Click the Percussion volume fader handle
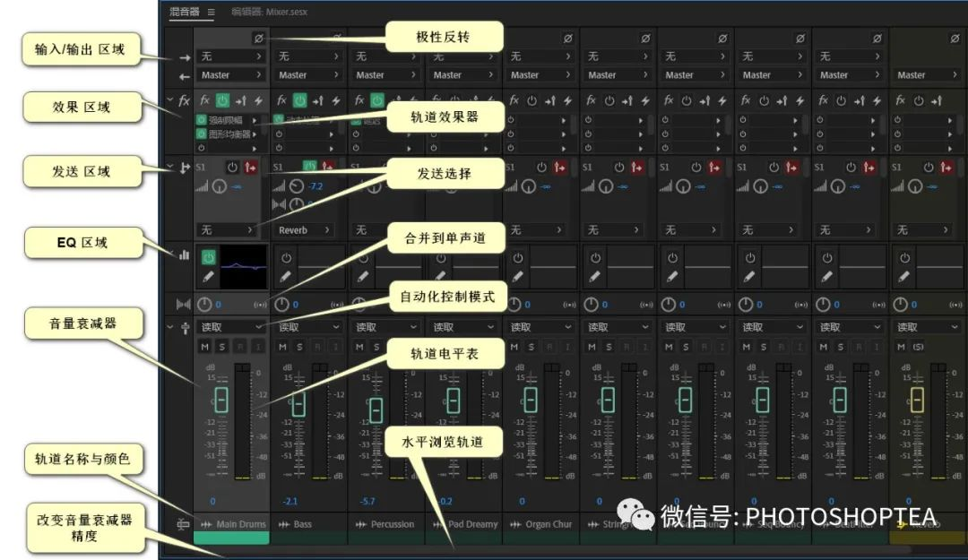 click(376, 410)
